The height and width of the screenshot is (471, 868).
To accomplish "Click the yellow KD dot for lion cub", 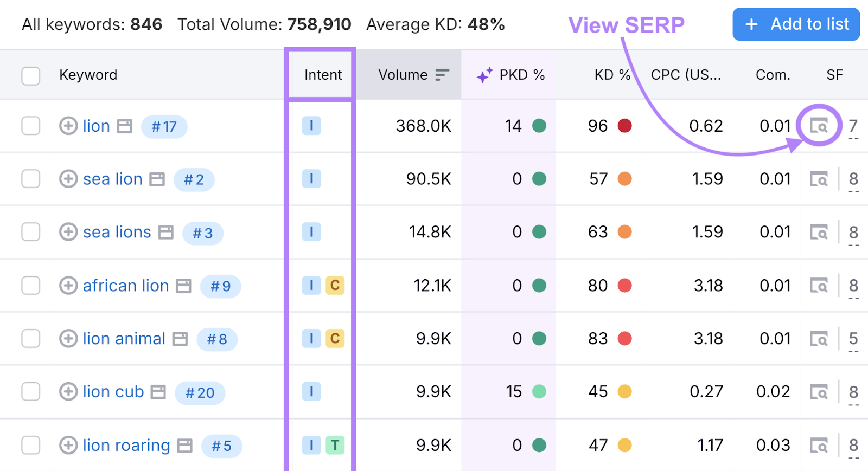I will click(625, 391).
